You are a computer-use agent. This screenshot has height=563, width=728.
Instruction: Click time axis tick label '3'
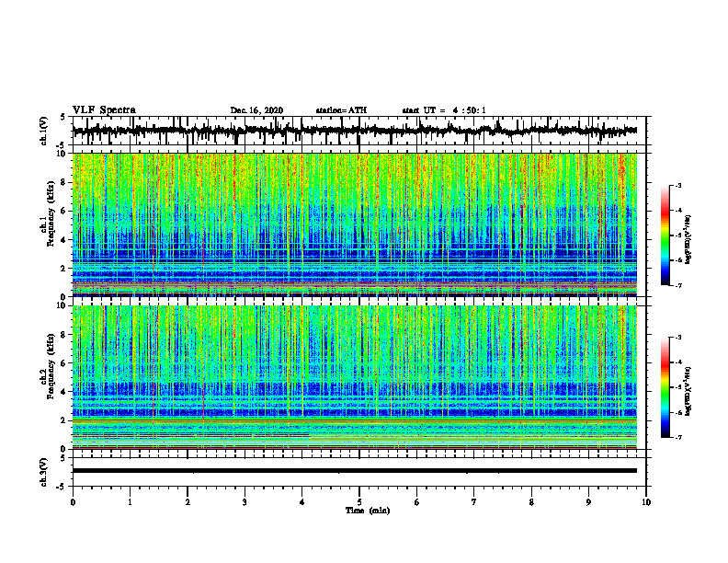pyautogui.click(x=245, y=502)
